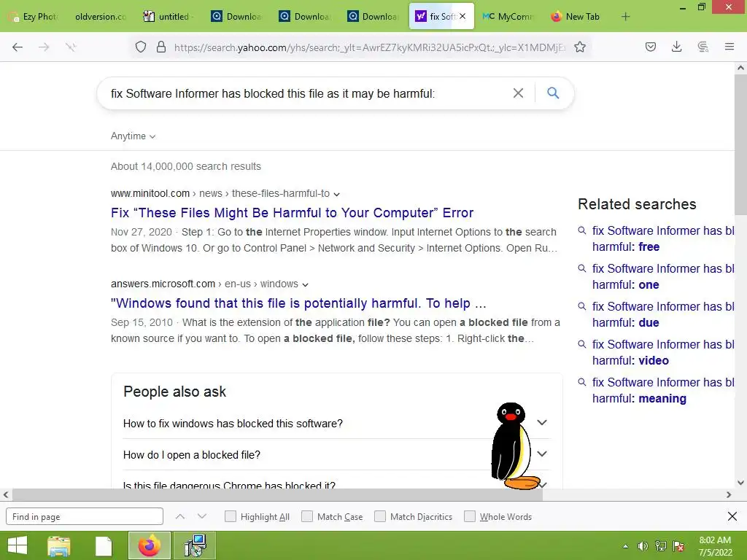Close the 'fix Soft' tab
This screenshot has width=747, height=560.
tap(462, 16)
